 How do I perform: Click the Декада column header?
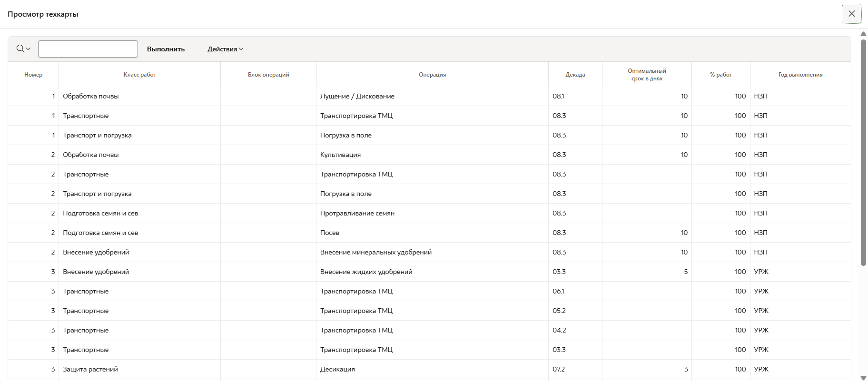click(x=575, y=75)
